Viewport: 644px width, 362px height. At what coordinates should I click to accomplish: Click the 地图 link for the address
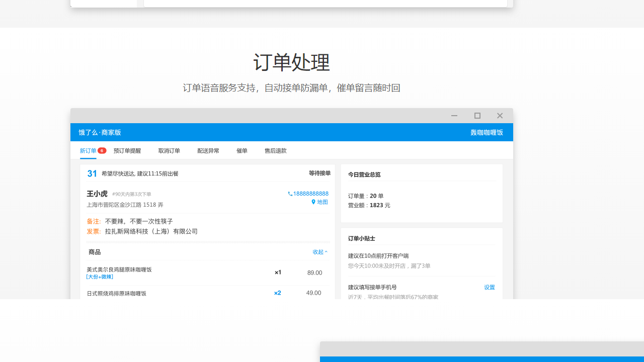322,202
